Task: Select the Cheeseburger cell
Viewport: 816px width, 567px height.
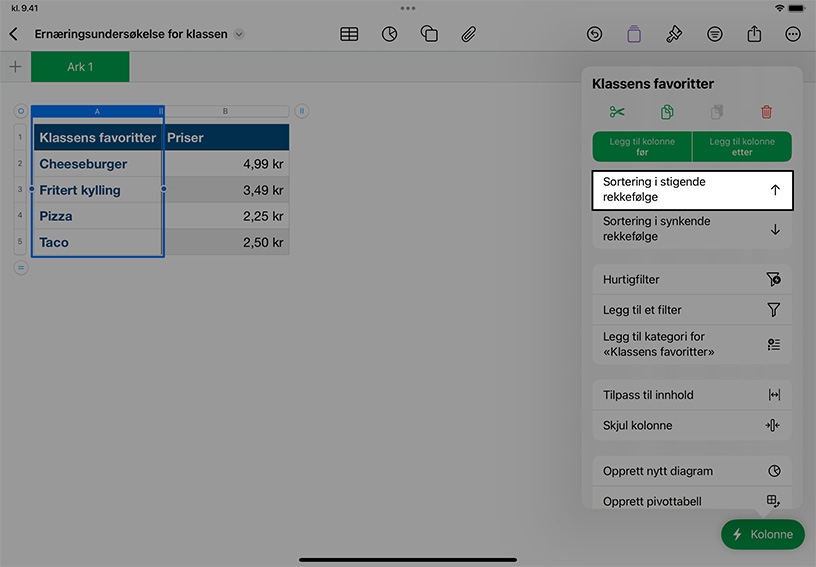Action: (x=97, y=164)
